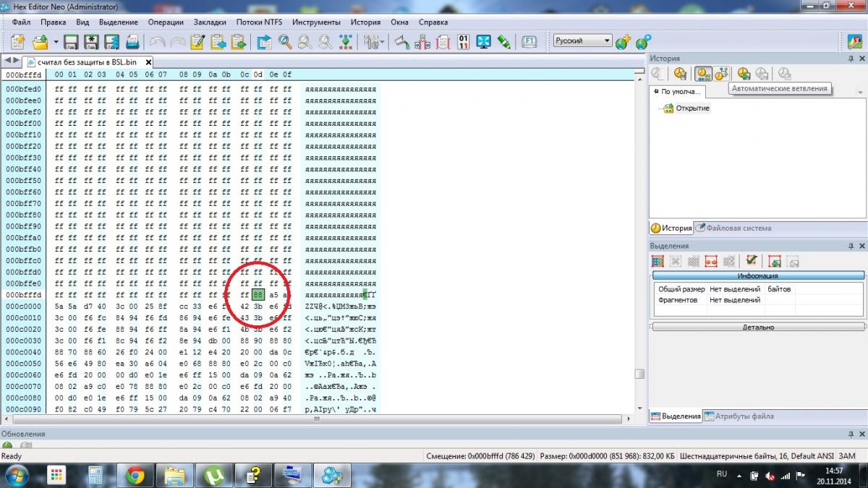Open the Выделение menu
Image resolution: width=868 pixels, height=488 pixels.
(119, 22)
